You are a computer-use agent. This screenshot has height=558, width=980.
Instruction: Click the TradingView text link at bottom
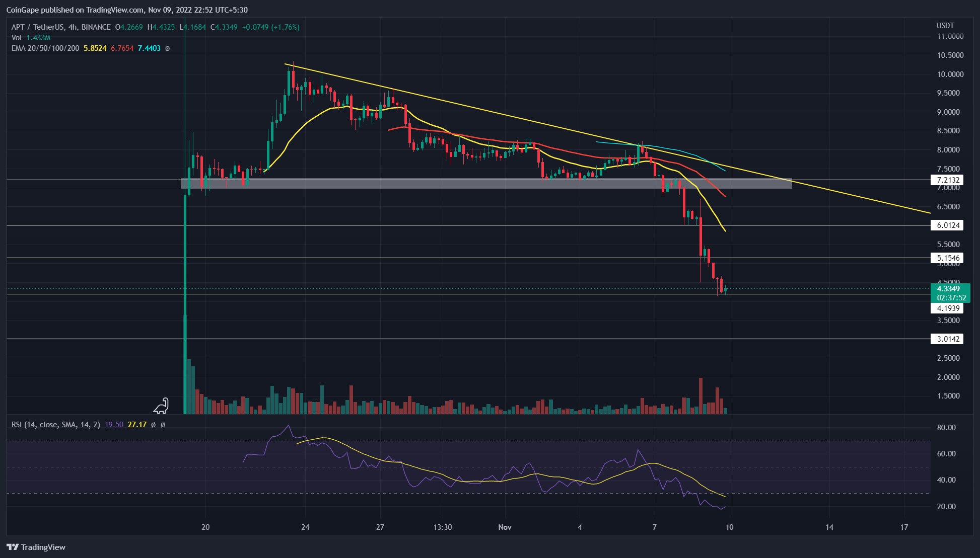point(43,547)
